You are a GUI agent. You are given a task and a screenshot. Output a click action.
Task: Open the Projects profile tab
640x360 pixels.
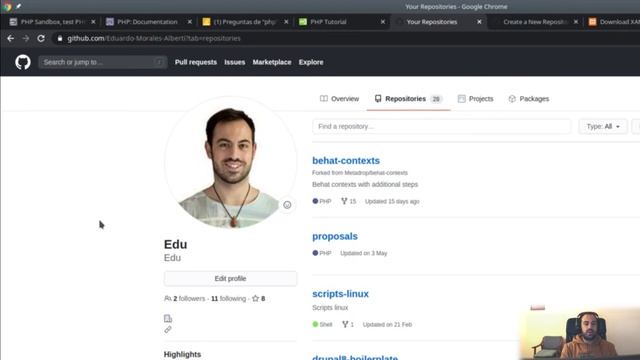476,99
